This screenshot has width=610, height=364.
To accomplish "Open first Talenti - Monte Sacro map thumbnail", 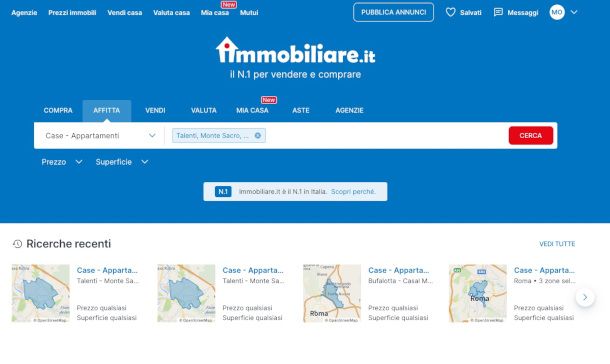I will point(40,293).
